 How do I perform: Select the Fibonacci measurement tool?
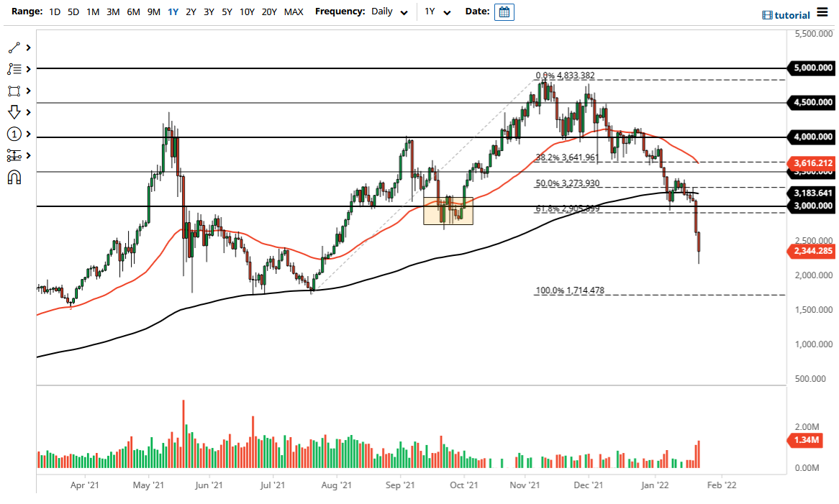pyautogui.click(x=13, y=155)
